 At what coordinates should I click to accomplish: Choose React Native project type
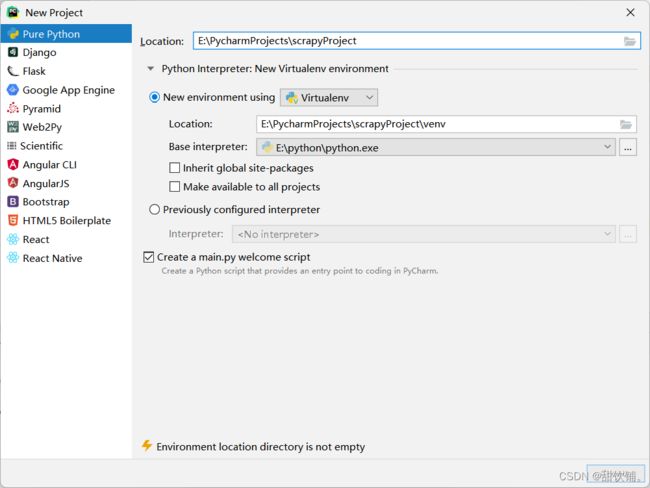pyautogui.click(x=66, y=258)
